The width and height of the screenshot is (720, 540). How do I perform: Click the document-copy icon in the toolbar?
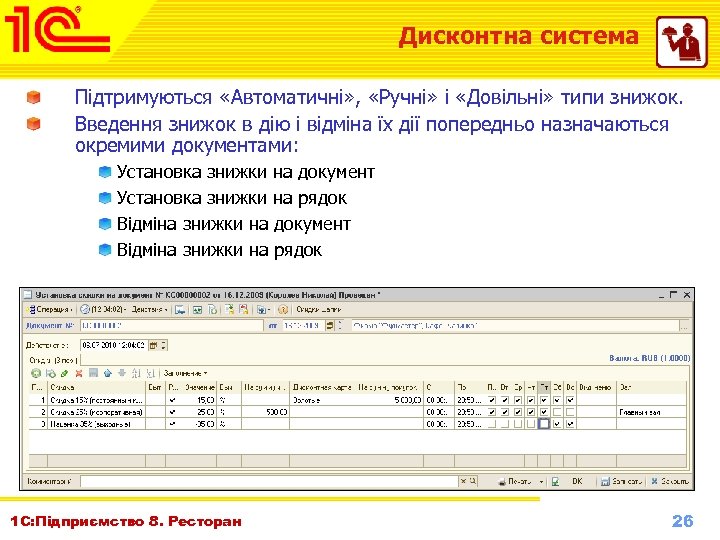pyautogui.click(x=213, y=310)
